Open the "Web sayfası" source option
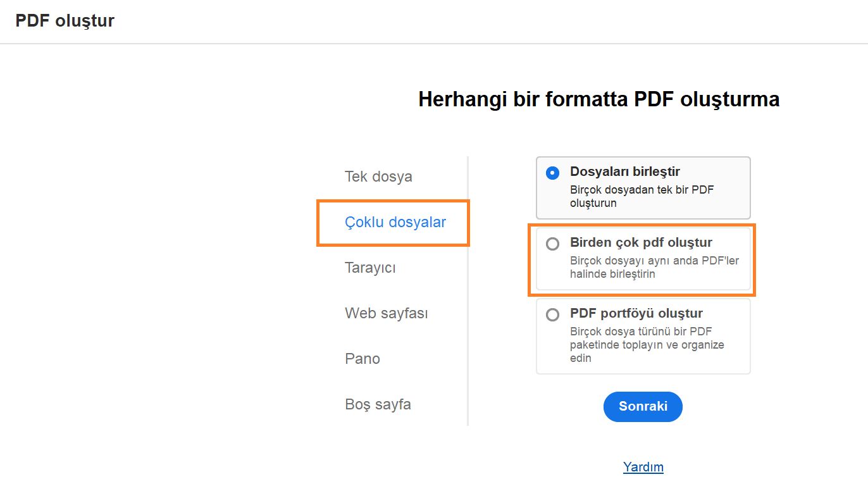Viewport: 868px width, 491px height. [x=387, y=313]
